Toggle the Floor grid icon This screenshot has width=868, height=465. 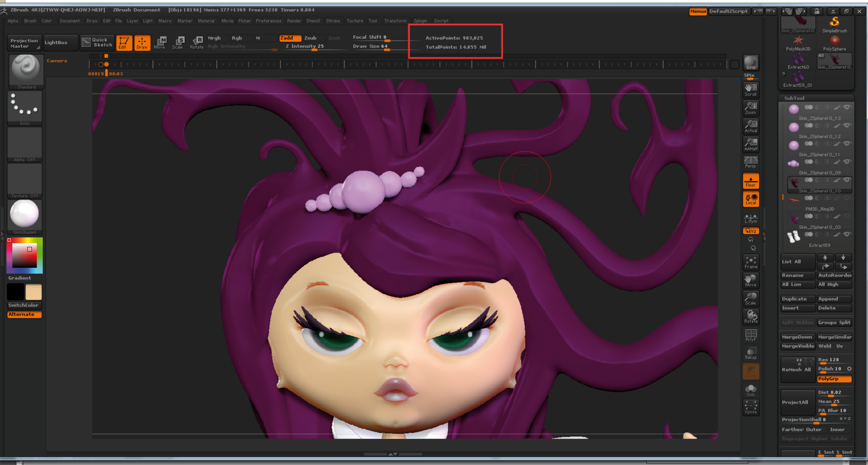[751, 181]
